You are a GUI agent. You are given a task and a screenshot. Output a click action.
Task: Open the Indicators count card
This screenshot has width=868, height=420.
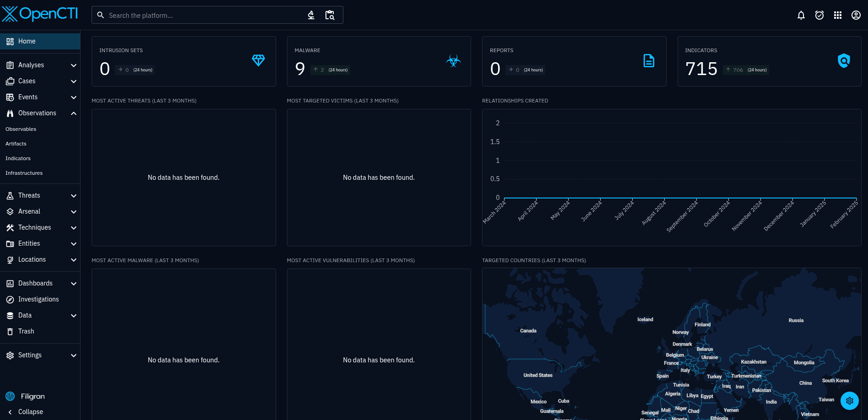tap(769, 61)
